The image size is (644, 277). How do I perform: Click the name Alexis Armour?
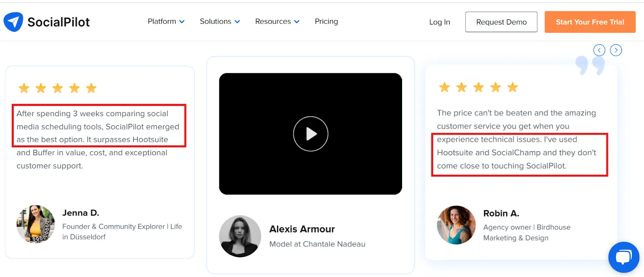(x=302, y=229)
